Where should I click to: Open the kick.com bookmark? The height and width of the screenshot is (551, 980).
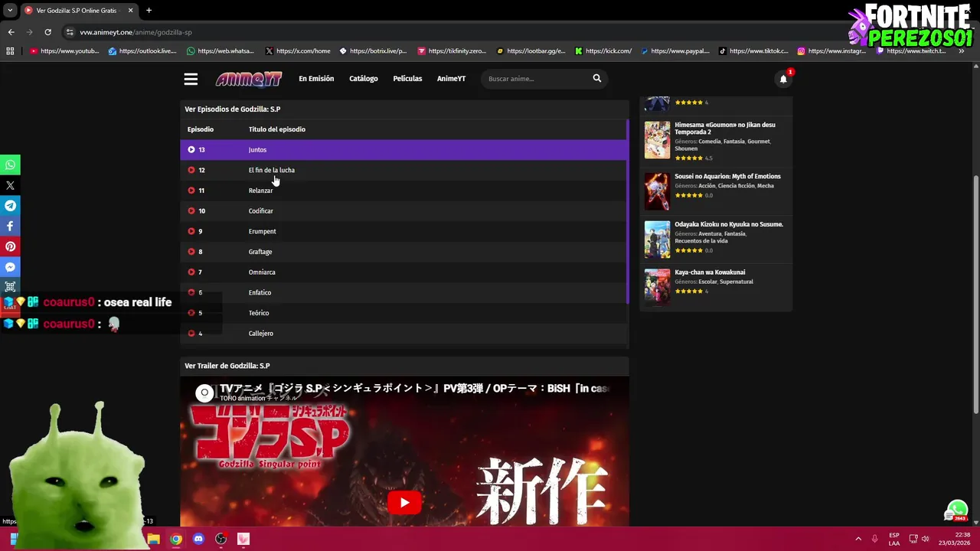[x=604, y=51]
